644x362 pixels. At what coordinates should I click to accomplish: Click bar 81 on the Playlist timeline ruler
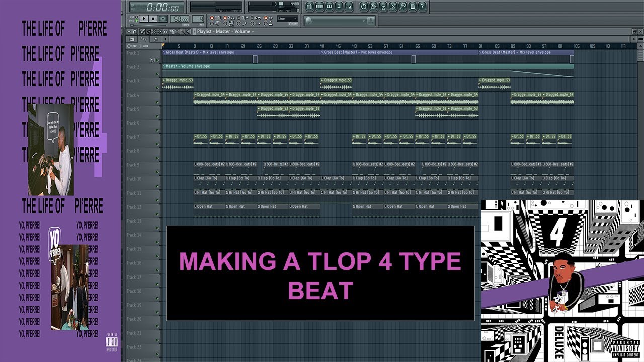(x=480, y=46)
